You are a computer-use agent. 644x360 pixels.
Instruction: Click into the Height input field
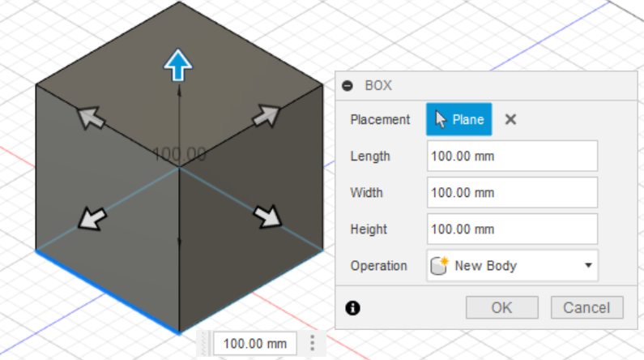click(512, 229)
